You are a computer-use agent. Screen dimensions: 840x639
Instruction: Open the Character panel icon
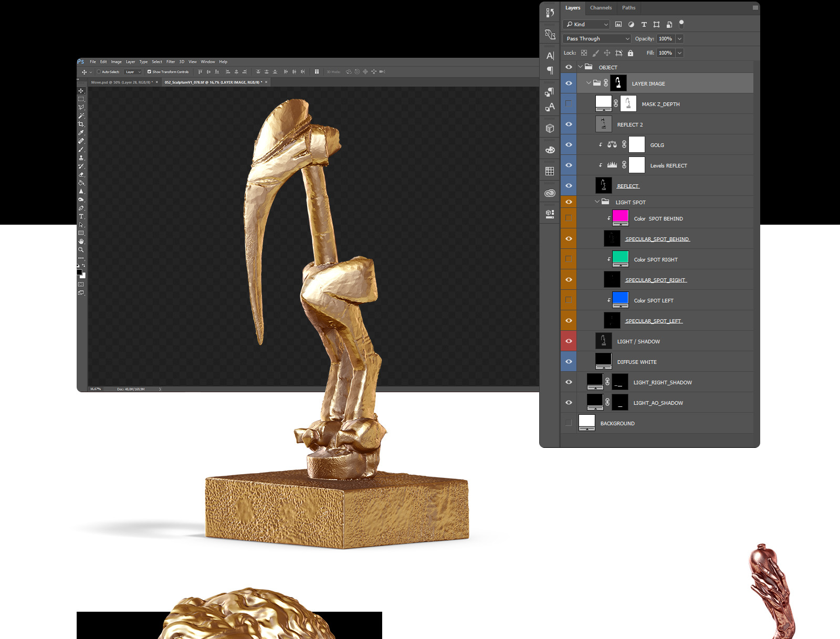pyautogui.click(x=550, y=56)
